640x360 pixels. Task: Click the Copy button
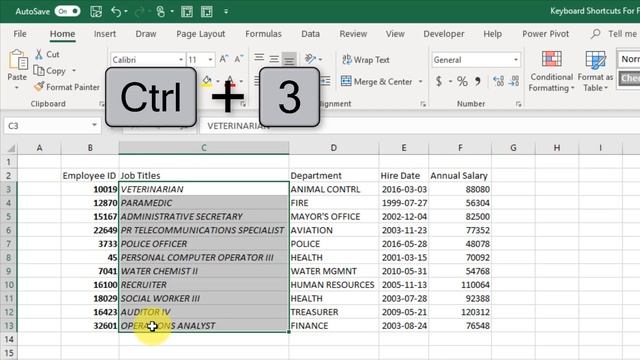point(49,71)
